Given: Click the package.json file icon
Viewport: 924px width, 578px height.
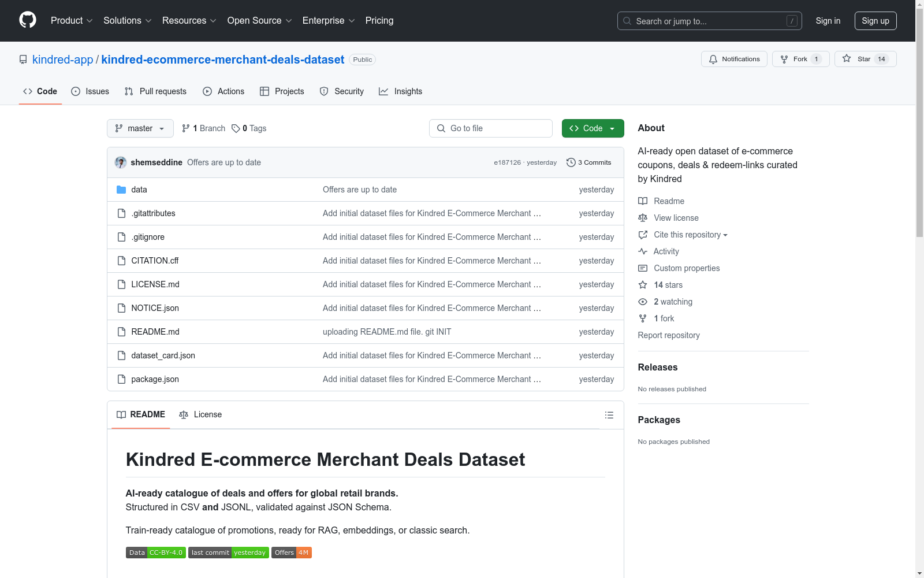Looking at the screenshot, I should pyautogui.click(x=121, y=379).
